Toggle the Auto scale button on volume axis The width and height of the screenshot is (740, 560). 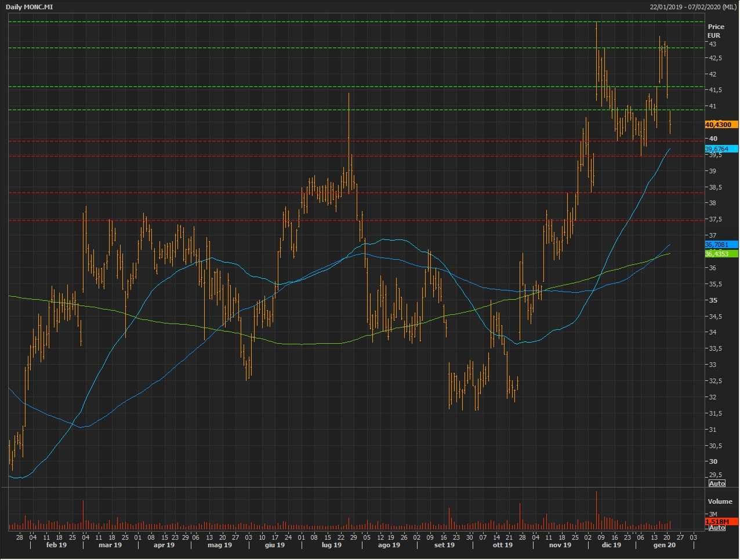tap(717, 528)
